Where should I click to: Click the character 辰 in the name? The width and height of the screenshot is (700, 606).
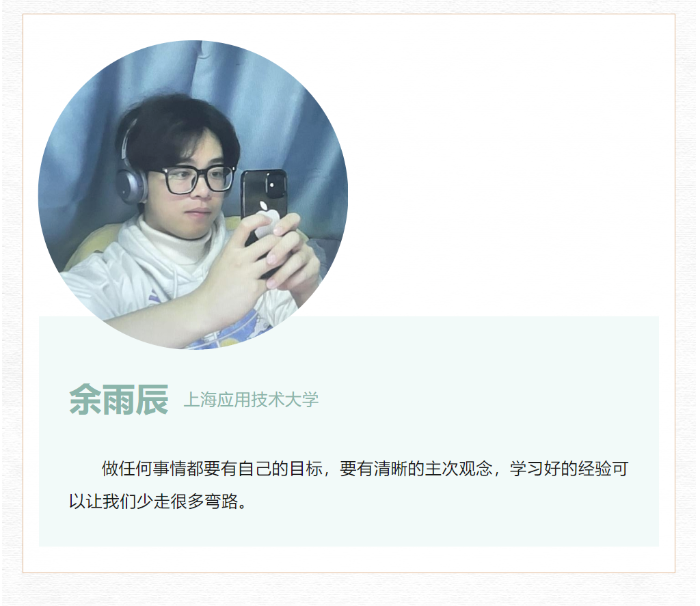click(152, 400)
